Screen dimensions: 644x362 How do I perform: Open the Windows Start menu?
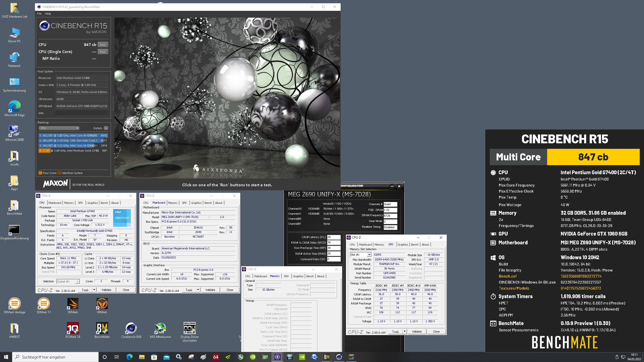tap(6, 357)
